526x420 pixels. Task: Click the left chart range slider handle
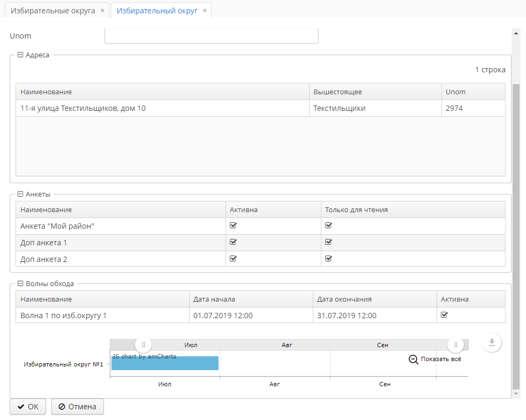pos(144,344)
